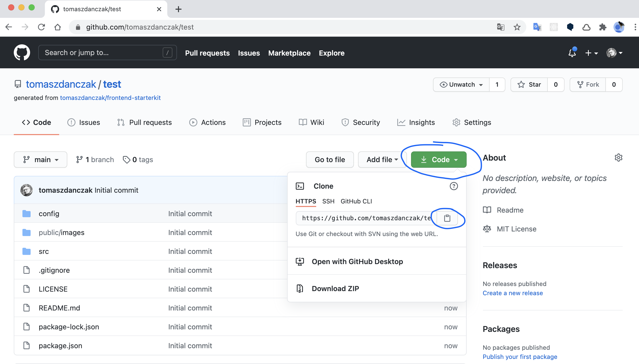
Task: Click the tomaszdanczak commit author avatar
Action: [27, 190]
